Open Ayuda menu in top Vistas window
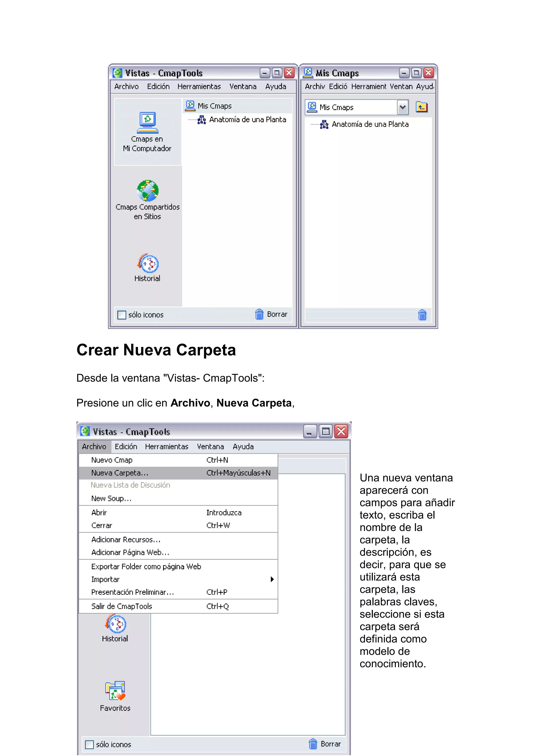534x756 pixels. tap(276, 86)
